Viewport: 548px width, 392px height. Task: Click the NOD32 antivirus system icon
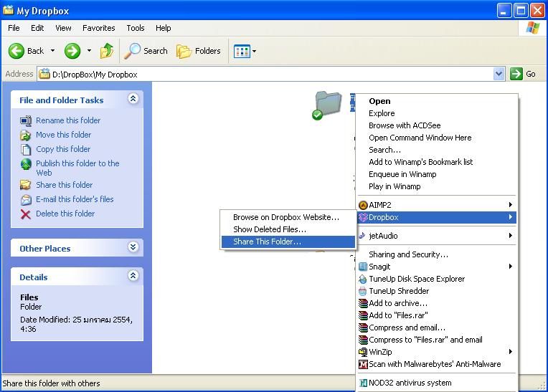(x=363, y=383)
